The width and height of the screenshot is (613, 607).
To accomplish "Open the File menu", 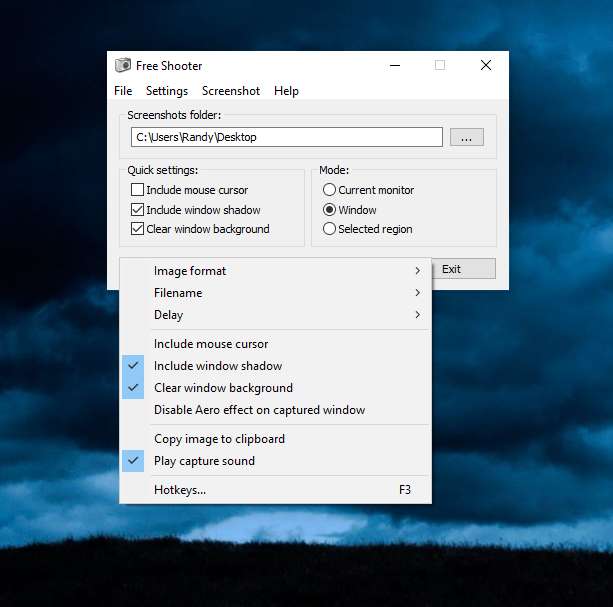I will [x=123, y=91].
